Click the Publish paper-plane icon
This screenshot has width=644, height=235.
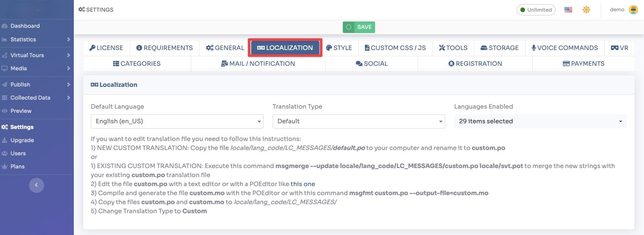tap(5, 85)
